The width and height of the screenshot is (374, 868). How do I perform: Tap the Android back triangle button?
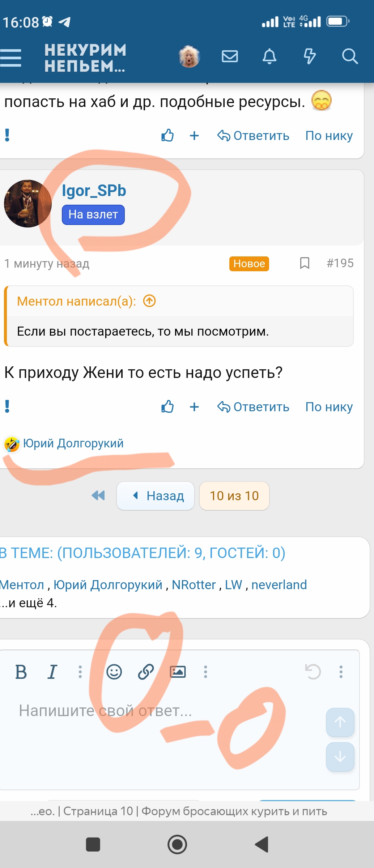(x=262, y=845)
